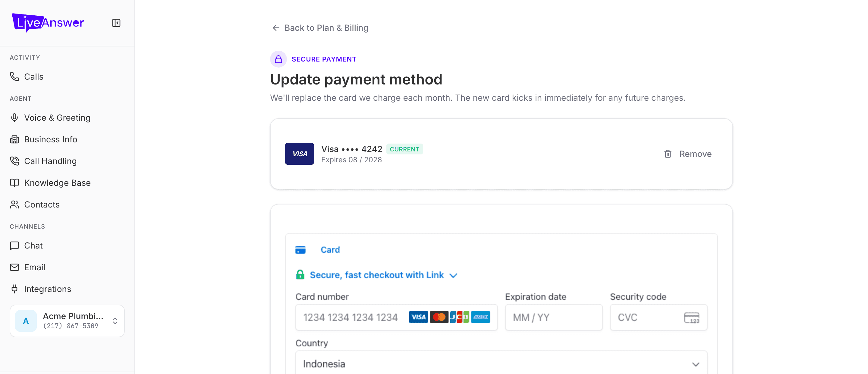Click the LiveAnswer logo

tap(48, 23)
